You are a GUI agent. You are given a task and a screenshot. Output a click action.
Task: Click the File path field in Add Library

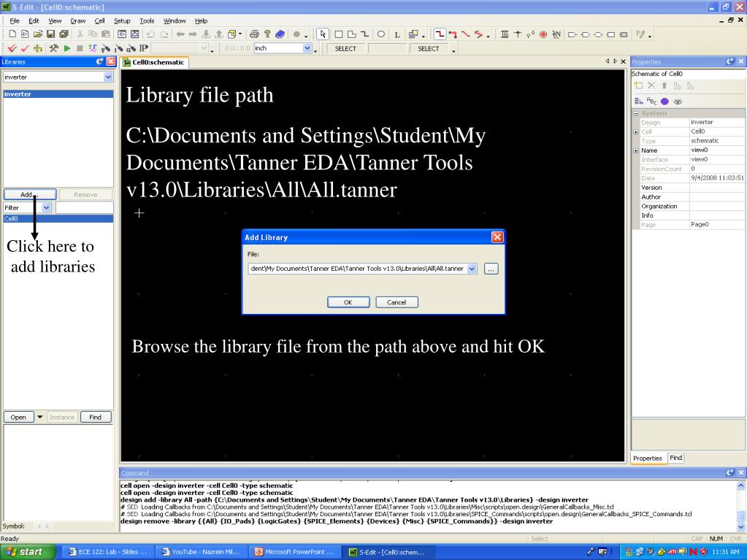(362, 269)
